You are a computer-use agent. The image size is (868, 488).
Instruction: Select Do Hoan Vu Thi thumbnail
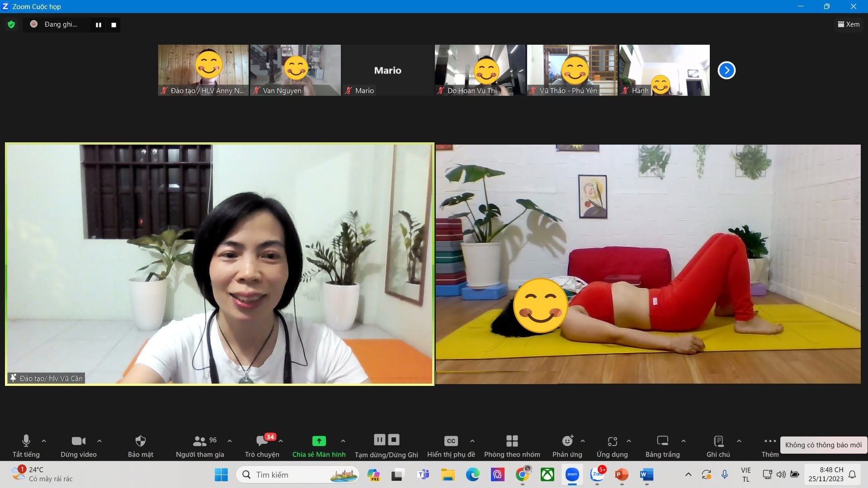tap(480, 70)
